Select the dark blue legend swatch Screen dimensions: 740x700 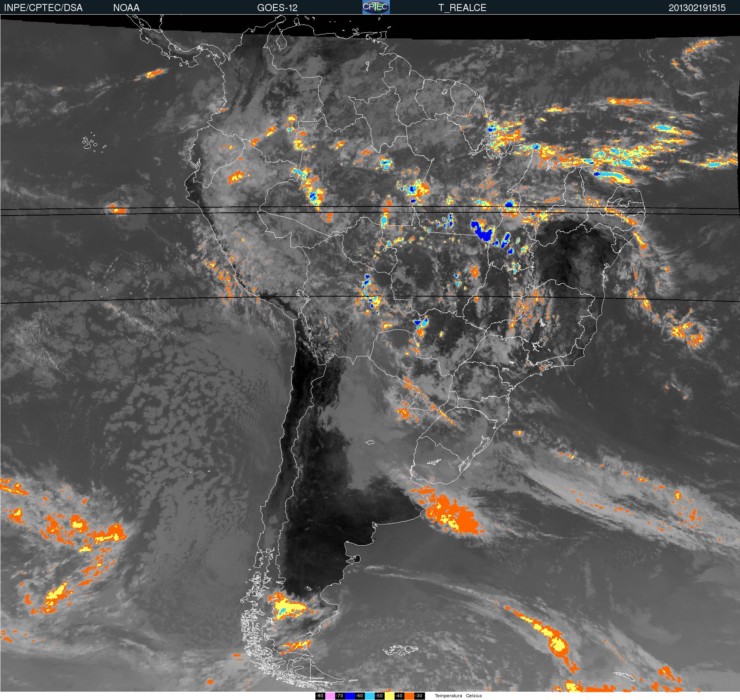click(350, 696)
